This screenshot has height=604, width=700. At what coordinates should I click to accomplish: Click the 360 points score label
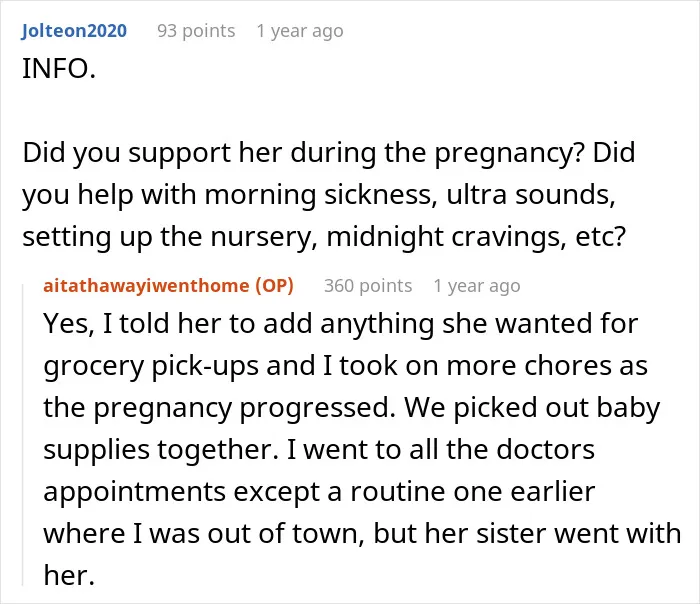[368, 286]
